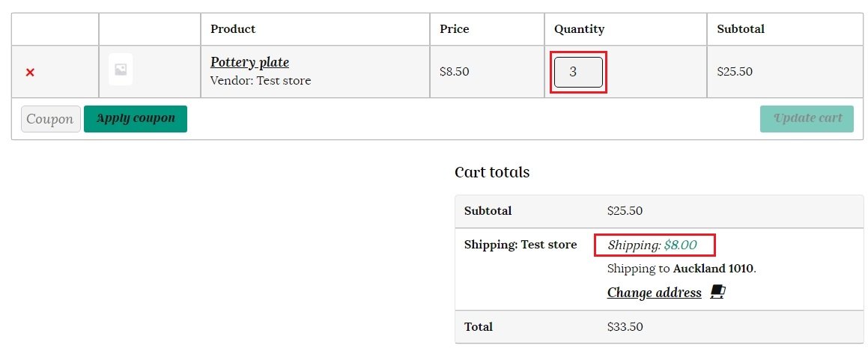Click the Quantity column header
The height and width of the screenshot is (357, 868).
579,29
